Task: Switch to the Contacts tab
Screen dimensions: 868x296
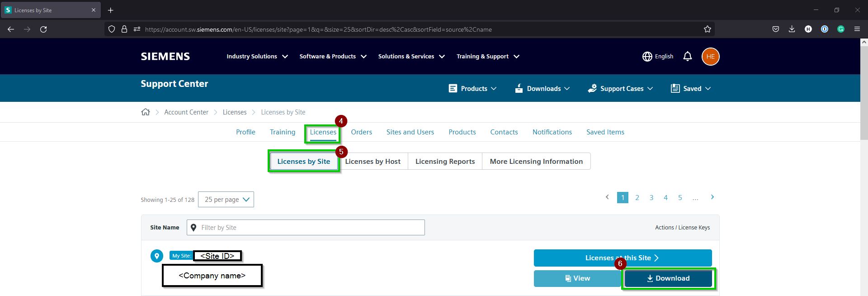Action: click(x=504, y=132)
